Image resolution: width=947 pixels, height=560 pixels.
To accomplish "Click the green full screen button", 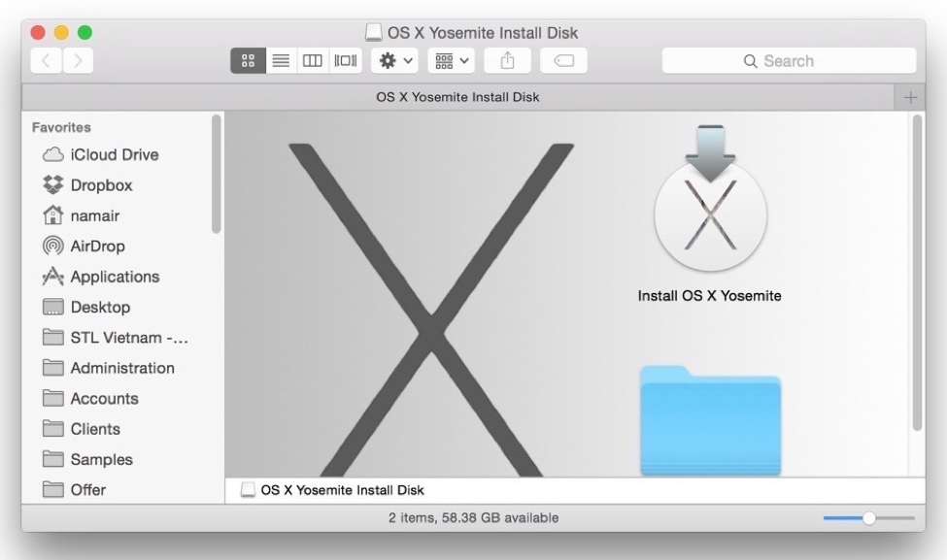I will tap(85, 32).
